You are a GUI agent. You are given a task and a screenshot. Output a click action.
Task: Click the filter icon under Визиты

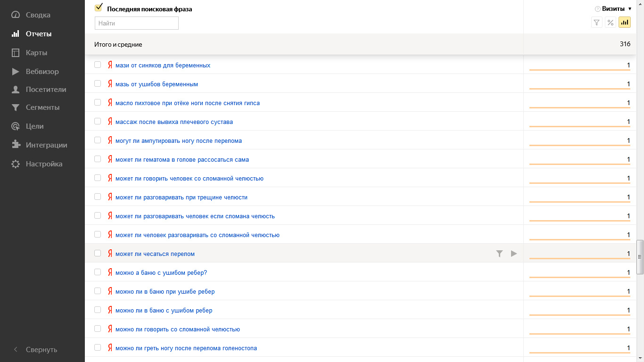click(x=597, y=23)
